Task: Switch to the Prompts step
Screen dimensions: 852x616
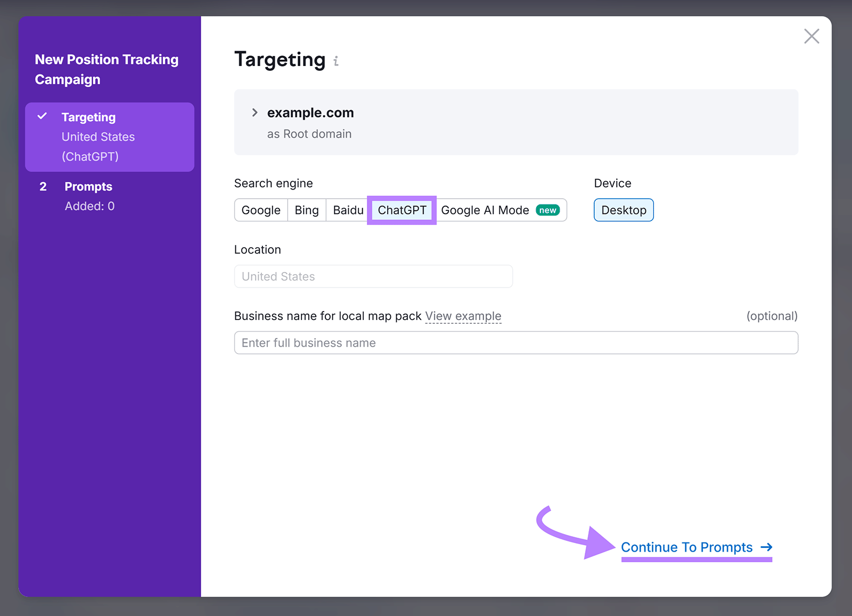Action: [x=88, y=186]
